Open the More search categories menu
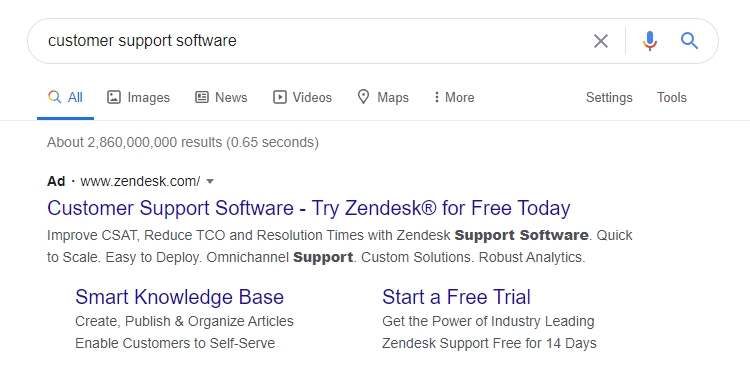 point(454,97)
